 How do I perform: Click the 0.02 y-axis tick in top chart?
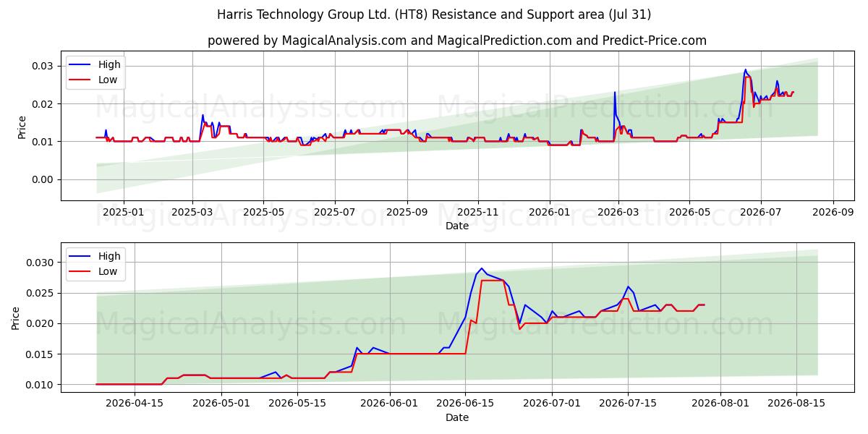pyautogui.click(x=43, y=104)
